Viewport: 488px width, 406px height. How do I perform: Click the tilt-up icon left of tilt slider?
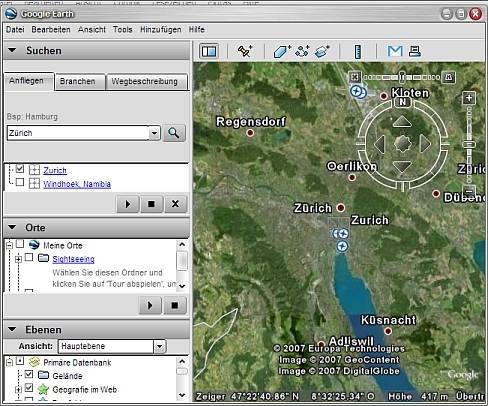click(355, 77)
